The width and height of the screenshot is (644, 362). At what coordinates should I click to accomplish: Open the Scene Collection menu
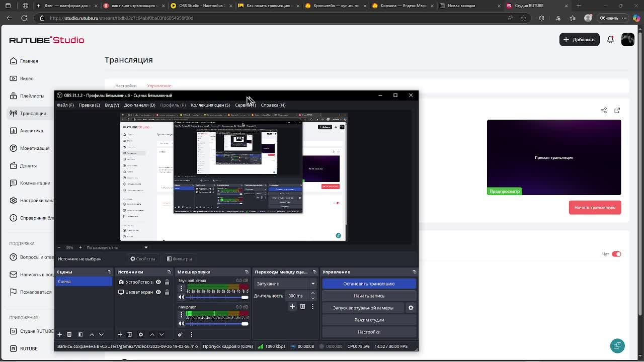pos(210,105)
